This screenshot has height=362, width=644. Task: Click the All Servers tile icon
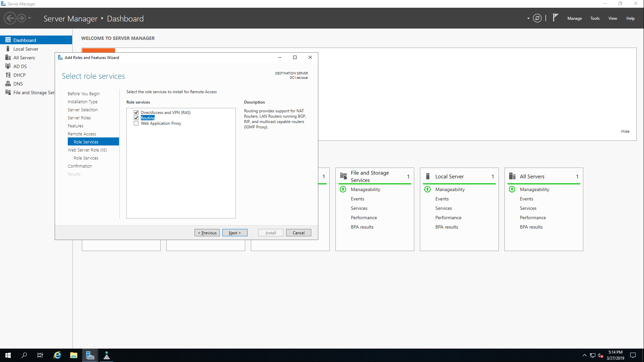(512, 176)
